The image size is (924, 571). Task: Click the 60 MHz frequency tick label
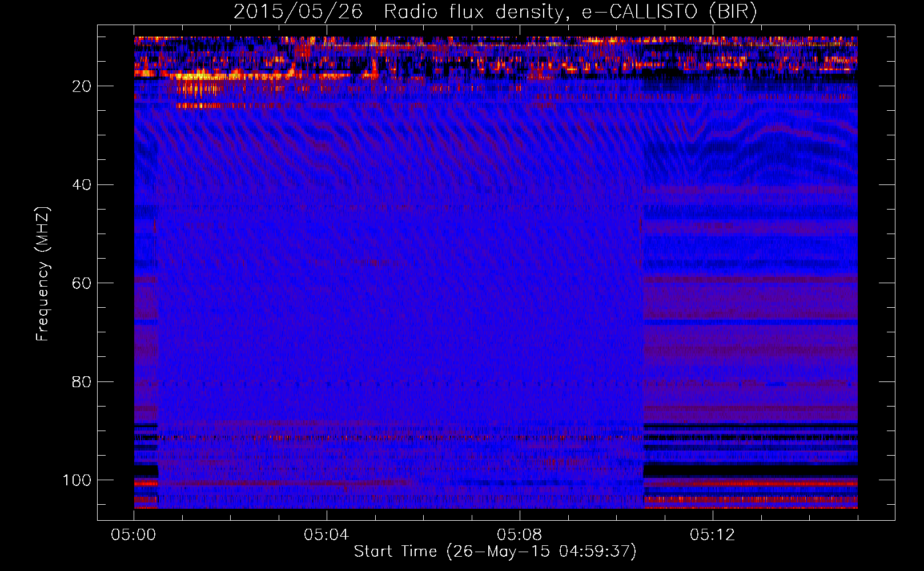[82, 283]
